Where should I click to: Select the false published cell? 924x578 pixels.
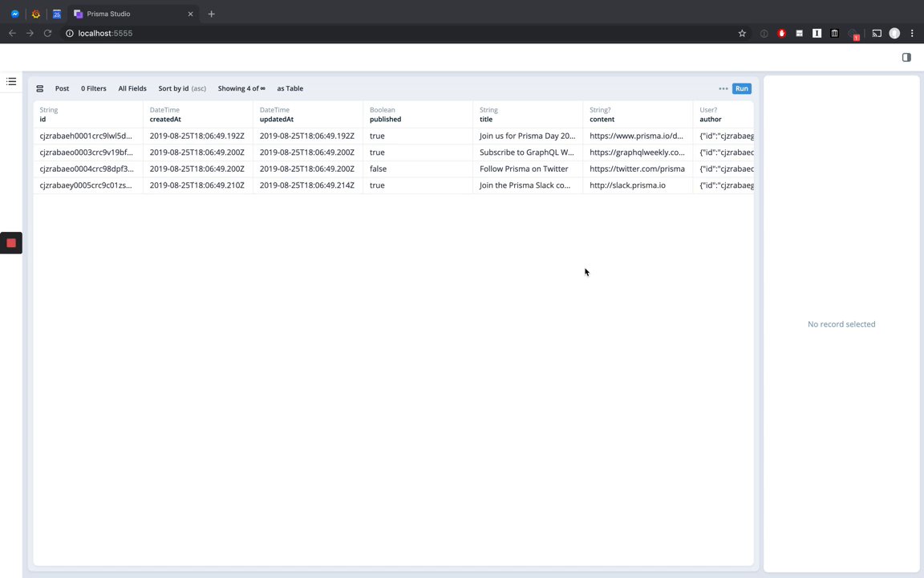[418, 169]
